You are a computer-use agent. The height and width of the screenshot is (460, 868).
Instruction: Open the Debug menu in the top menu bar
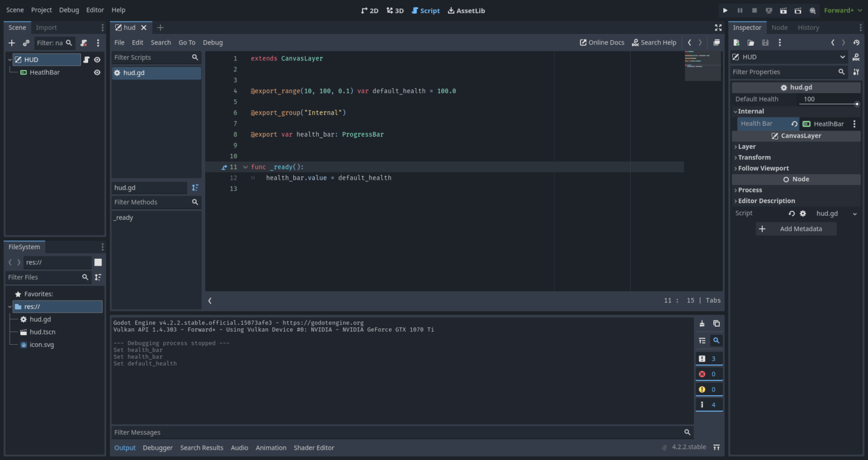tap(69, 10)
